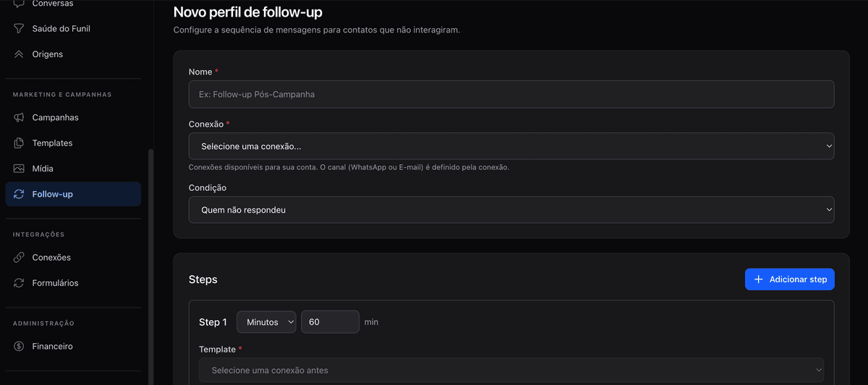
Task: Click the Campanhas megaphone icon
Action: [x=19, y=117]
